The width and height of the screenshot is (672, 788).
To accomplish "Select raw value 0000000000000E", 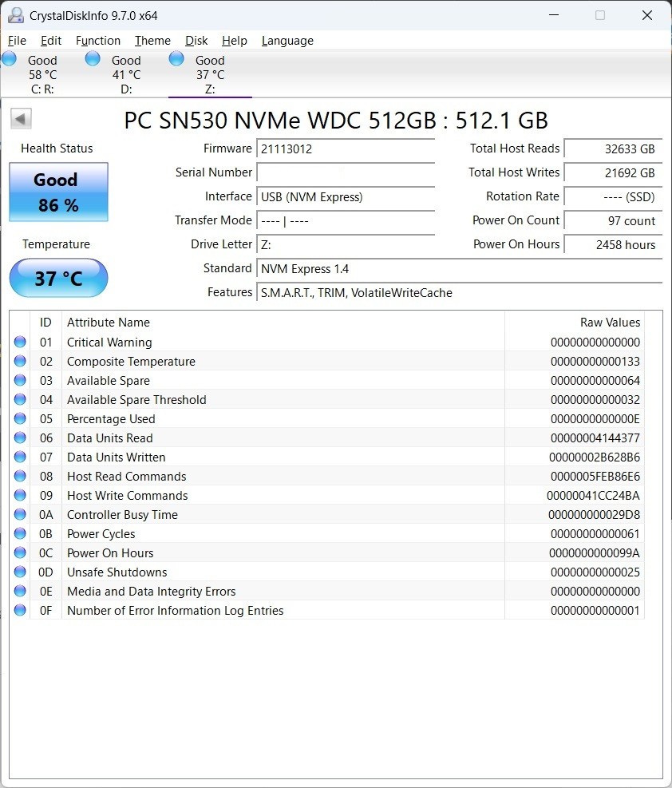I will tap(595, 418).
